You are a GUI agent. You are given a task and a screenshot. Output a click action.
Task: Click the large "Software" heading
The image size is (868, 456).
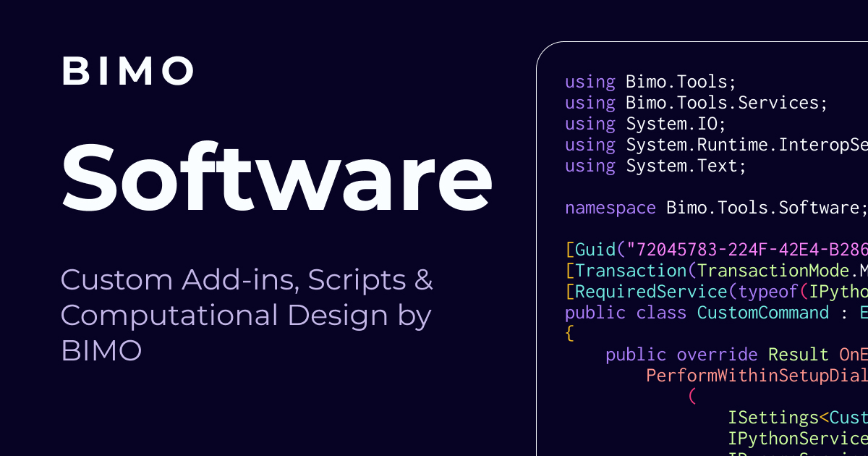277,177
